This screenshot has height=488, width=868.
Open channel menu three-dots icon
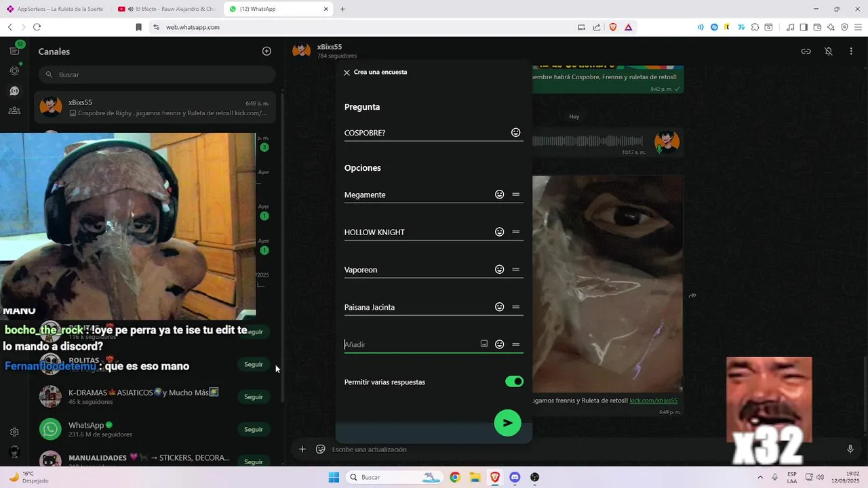pos(851,52)
